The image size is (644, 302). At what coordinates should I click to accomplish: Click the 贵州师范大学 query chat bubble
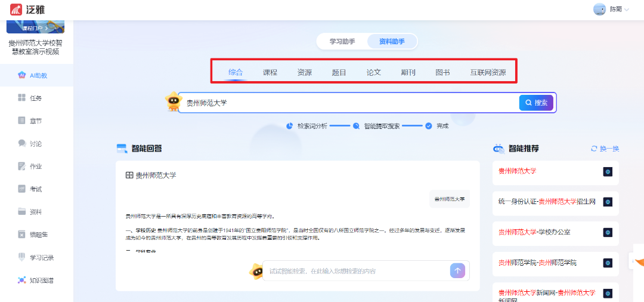point(450,199)
